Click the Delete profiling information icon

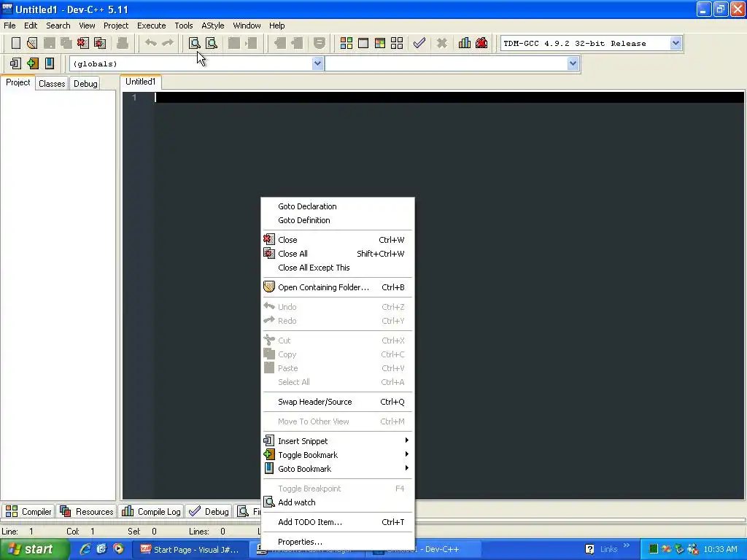tap(481, 43)
